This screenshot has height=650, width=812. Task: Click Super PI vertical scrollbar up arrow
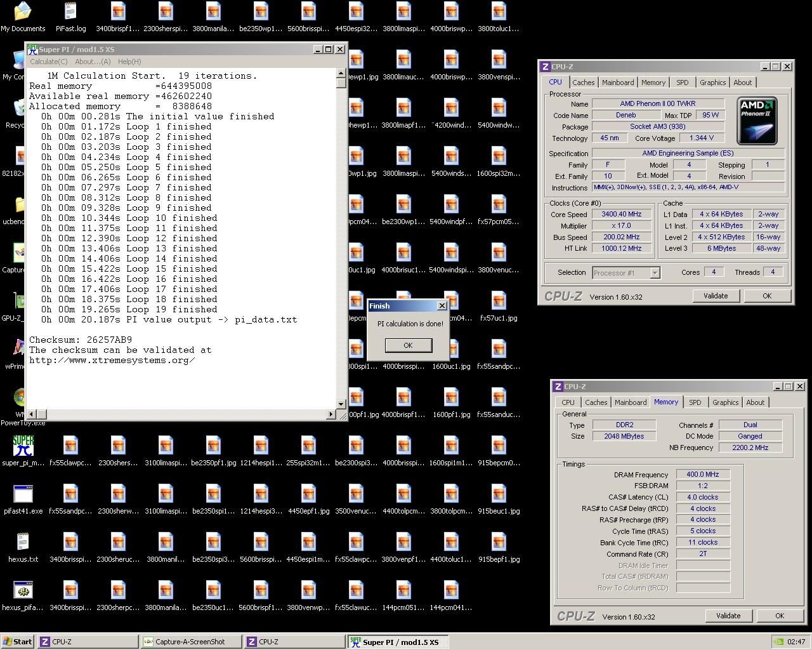(341, 73)
